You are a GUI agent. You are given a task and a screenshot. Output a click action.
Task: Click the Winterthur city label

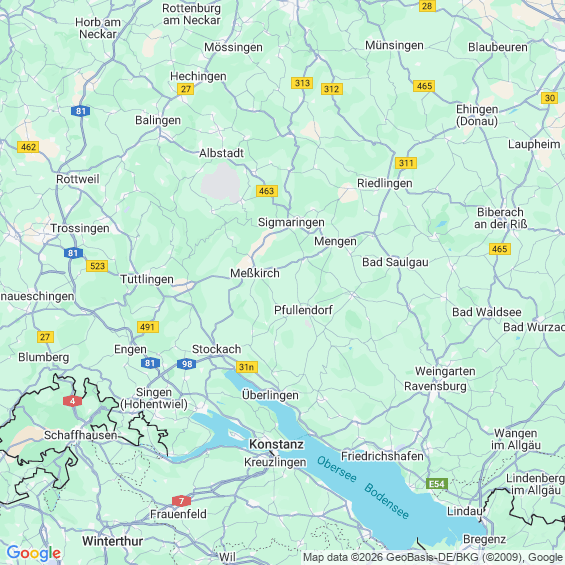112,541
